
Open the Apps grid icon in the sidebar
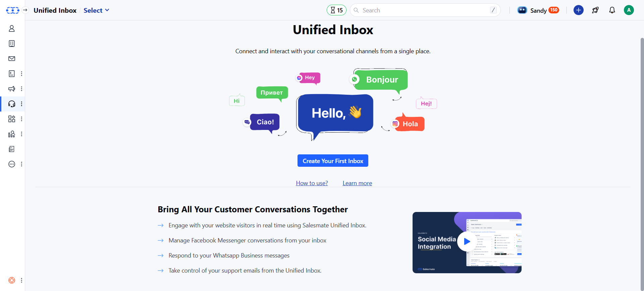pyautogui.click(x=12, y=119)
